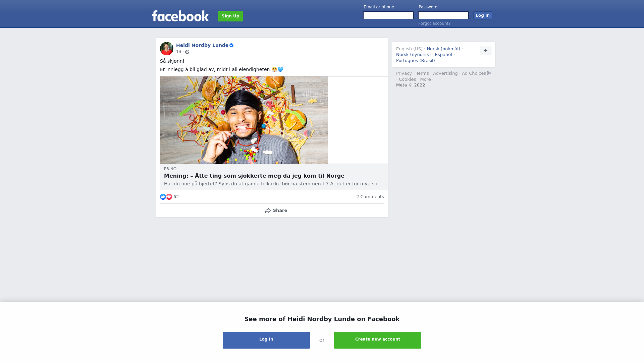Viewport: 644px width, 362px height.
Task: Switch language to Norsk (bokmål)
Action: click(443, 49)
